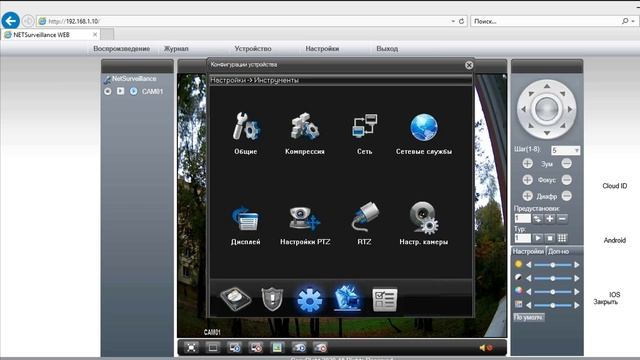The image size is (640, 360).
Task: Start the tour play button
Action: [x=538, y=238]
